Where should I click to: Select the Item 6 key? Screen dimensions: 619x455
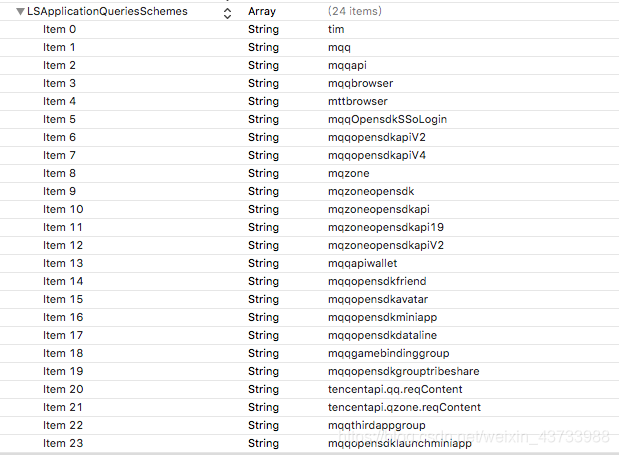click(x=59, y=137)
